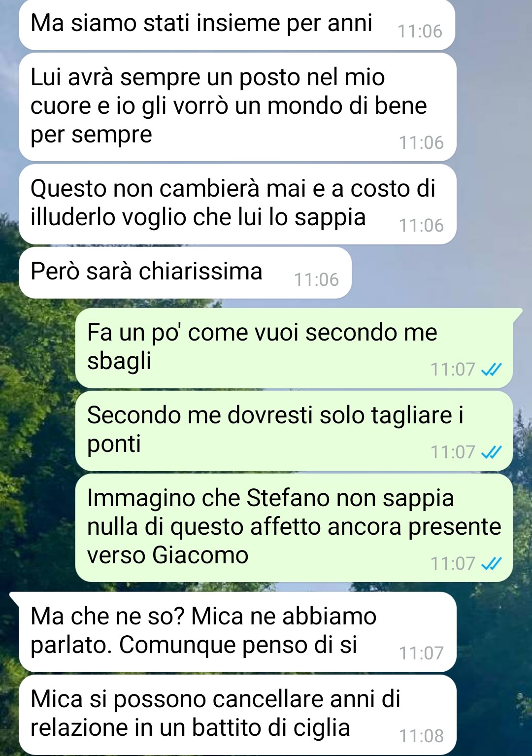Screen dimensions: 532x756
Task: Tap 11:08 timestamp on last message
Action: pyautogui.click(x=421, y=736)
